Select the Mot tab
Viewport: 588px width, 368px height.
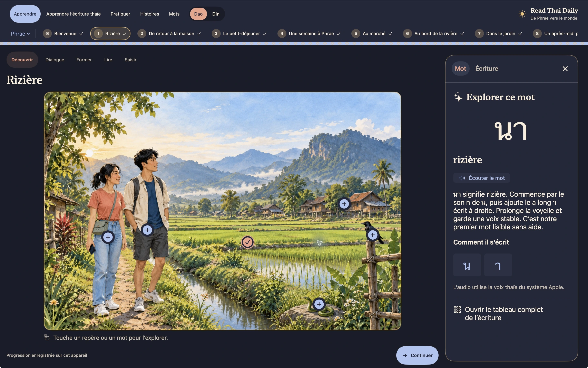coord(460,69)
